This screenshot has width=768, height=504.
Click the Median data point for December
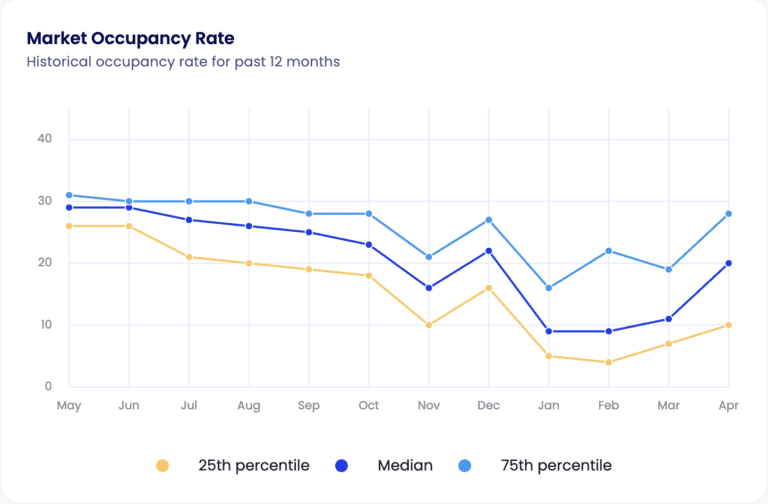tap(489, 250)
